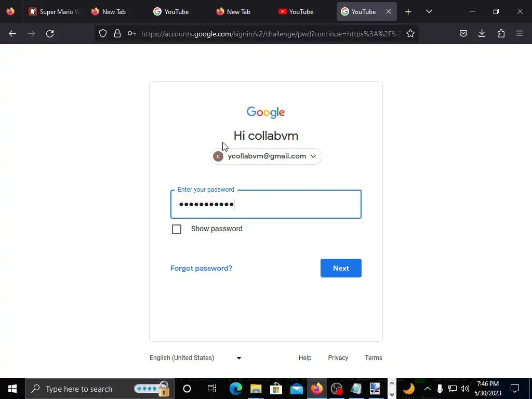Open the Help link

[x=305, y=358]
